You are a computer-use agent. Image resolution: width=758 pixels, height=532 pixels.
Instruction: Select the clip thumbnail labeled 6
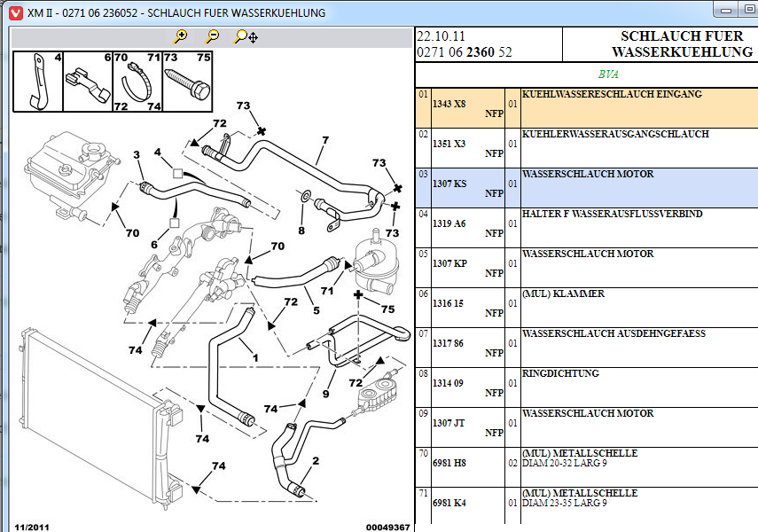[x=88, y=82]
